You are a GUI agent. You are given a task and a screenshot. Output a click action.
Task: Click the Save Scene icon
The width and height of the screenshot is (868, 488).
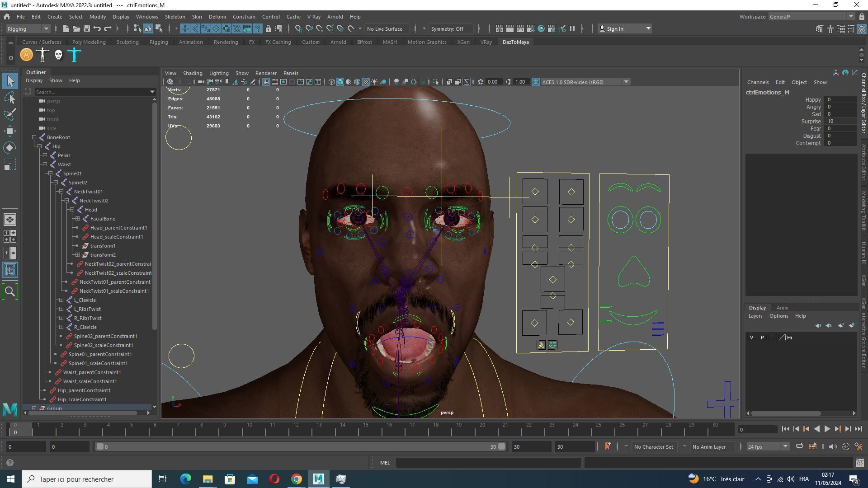pyautogui.click(x=86, y=28)
